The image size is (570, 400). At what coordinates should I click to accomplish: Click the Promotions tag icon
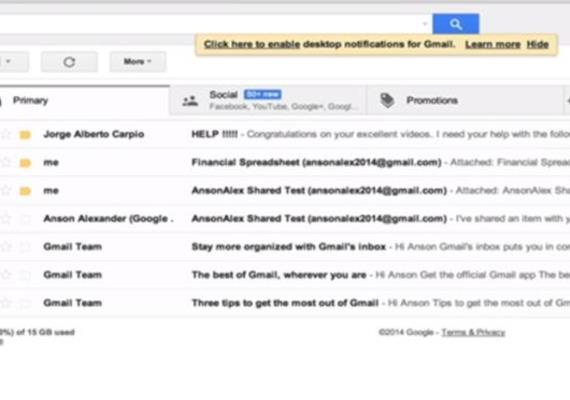tap(387, 100)
